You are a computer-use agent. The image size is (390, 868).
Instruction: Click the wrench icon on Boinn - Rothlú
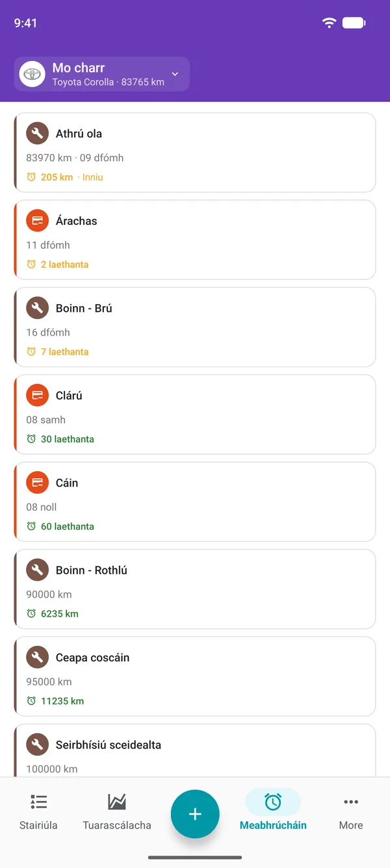(x=37, y=570)
